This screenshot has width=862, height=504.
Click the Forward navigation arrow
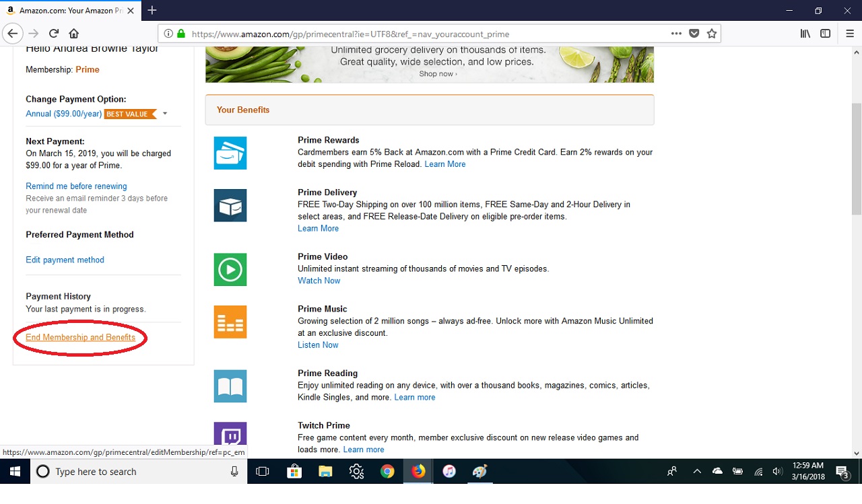tap(34, 34)
